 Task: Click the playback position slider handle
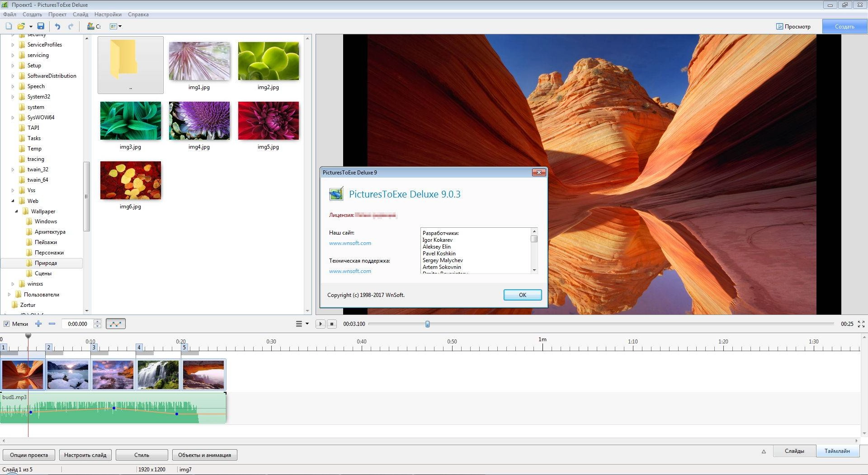(x=427, y=324)
